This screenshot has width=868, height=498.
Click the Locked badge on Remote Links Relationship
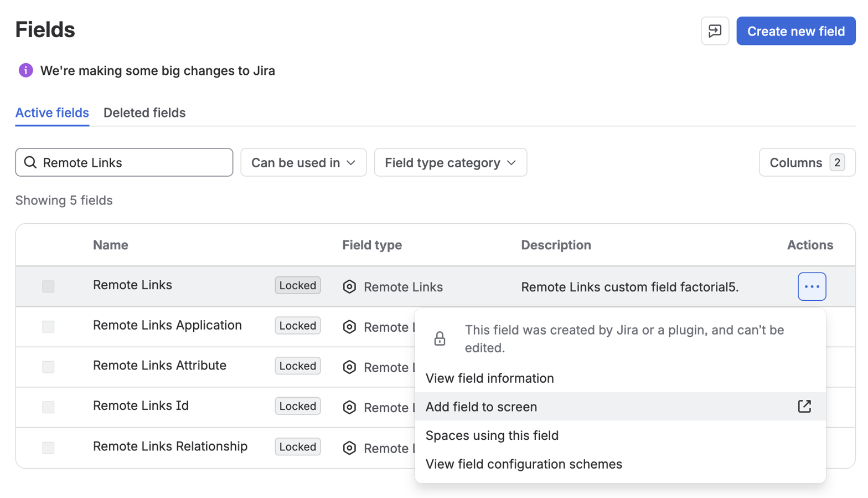coord(298,447)
